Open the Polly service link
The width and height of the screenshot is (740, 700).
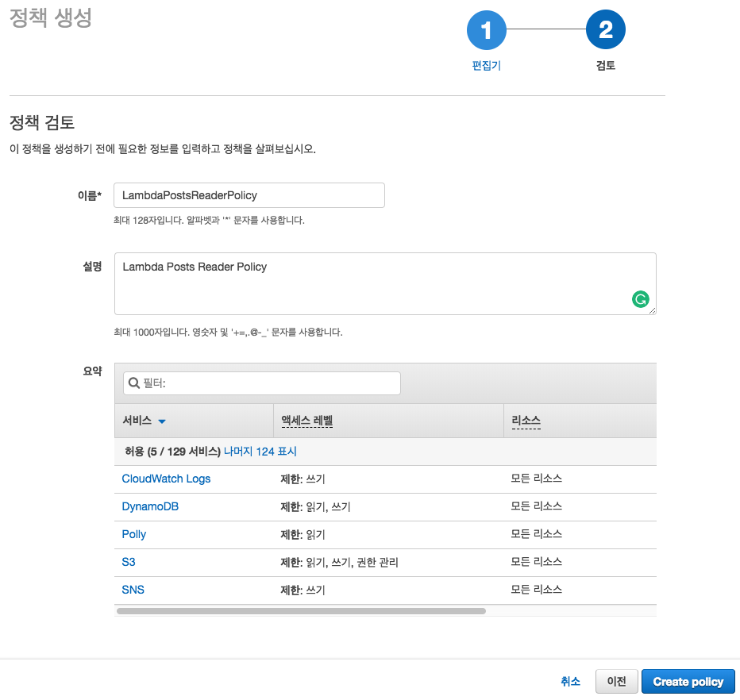coord(134,534)
